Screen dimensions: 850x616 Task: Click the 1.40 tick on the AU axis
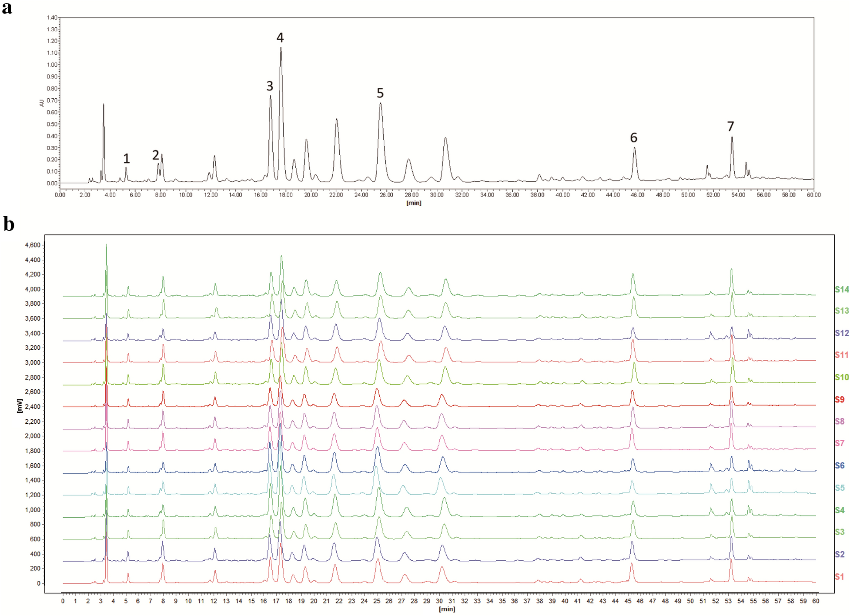pos(52,17)
